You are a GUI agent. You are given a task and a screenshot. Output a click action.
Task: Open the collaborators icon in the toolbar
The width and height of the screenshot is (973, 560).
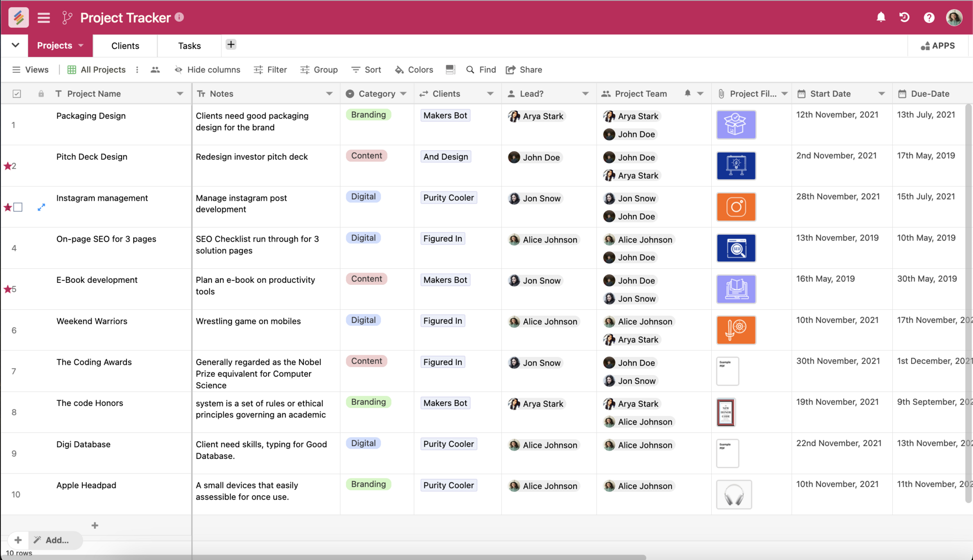(x=155, y=70)
